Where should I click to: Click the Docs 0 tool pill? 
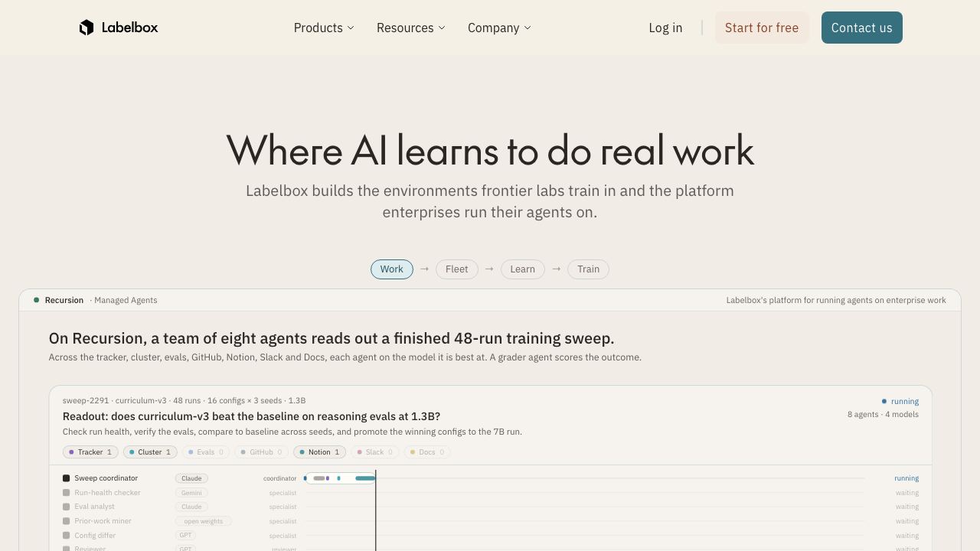(427, 452)
